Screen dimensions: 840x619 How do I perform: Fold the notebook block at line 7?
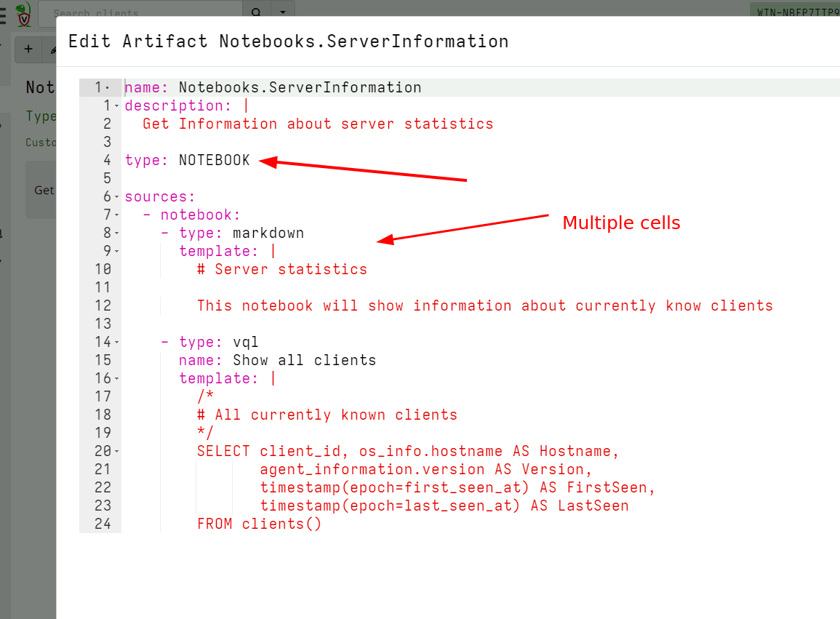117,215
